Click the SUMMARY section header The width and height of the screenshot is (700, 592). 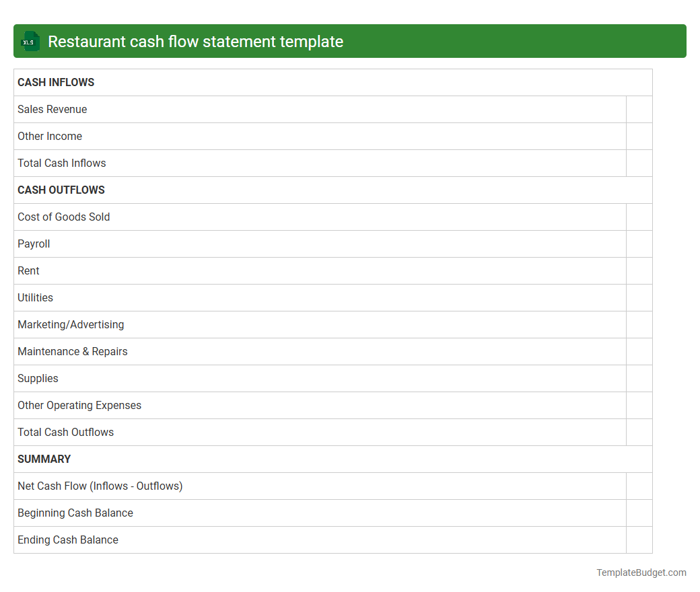[44, 459]
